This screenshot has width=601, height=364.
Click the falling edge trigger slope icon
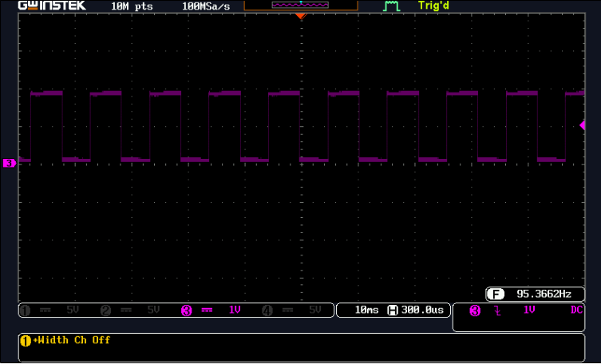497,311
